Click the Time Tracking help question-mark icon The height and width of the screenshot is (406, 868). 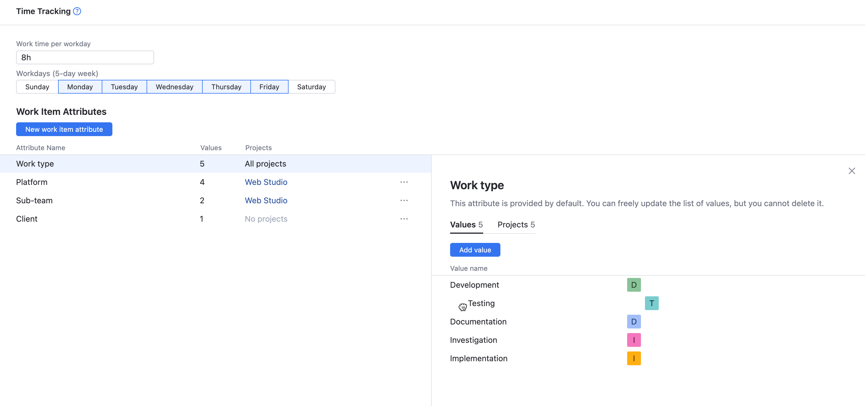pyautogui.click(x=77, y=11)
